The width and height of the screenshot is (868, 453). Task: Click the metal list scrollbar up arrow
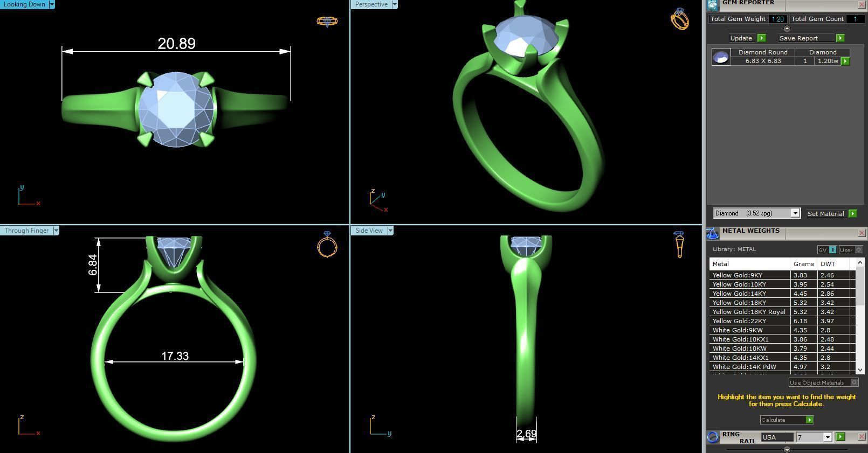click(x=860, y=262)
